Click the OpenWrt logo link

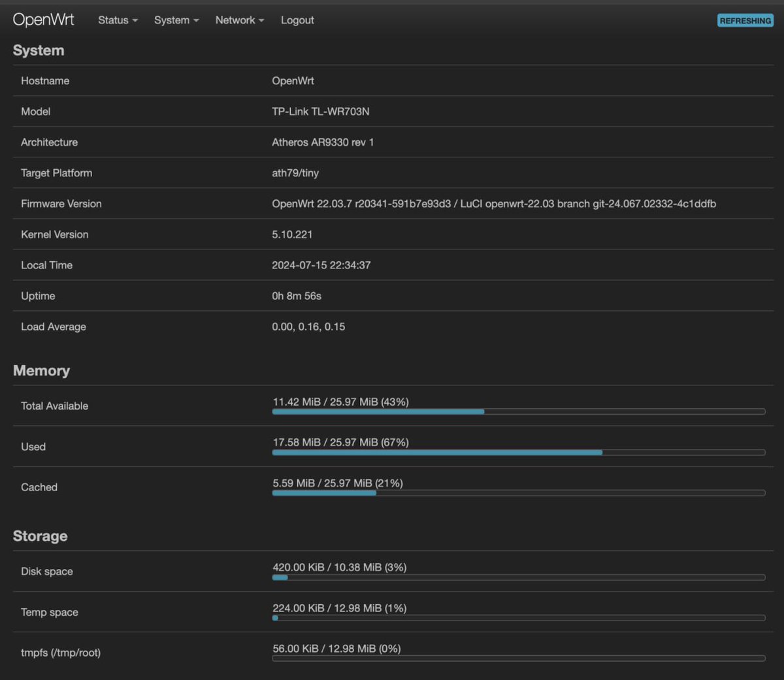pyautogui.click(x=43, y=20)
